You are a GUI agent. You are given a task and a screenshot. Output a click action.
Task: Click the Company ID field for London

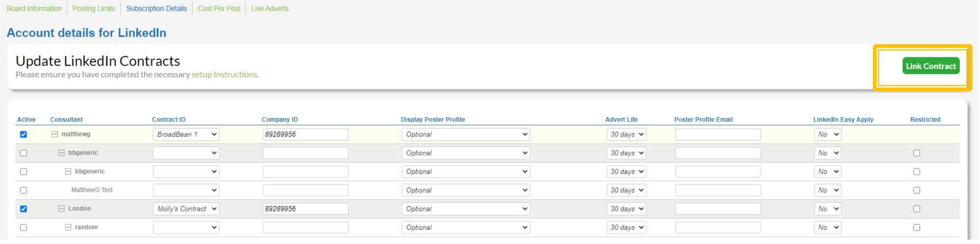tap(305, 209)
